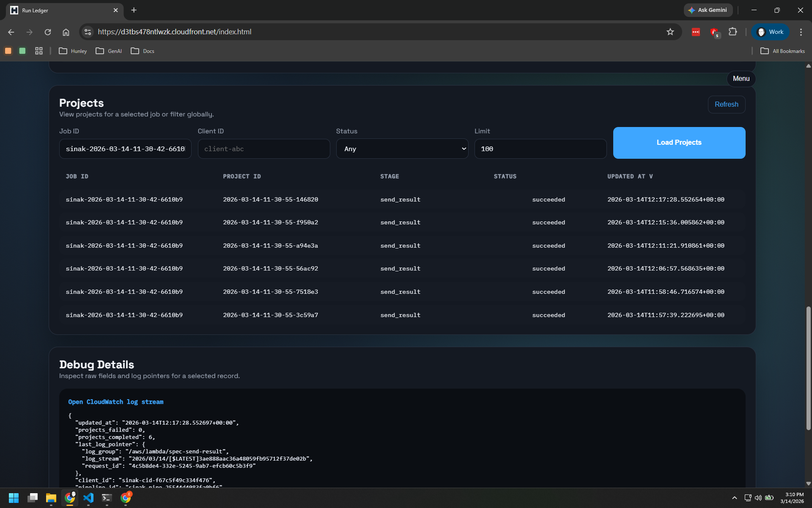
Task: Select project row 2026-03-14-11-30-55-56ac92
Action: pos(402,268)
